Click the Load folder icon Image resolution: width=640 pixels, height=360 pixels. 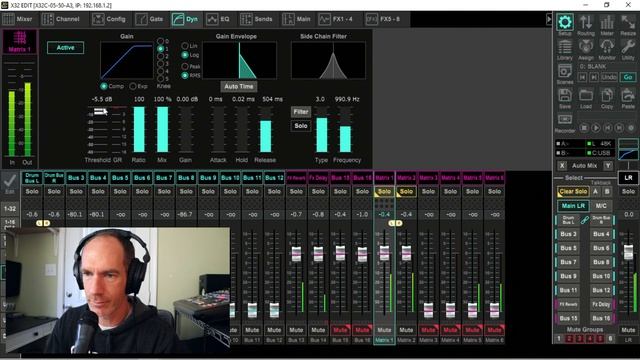[586, 96]
